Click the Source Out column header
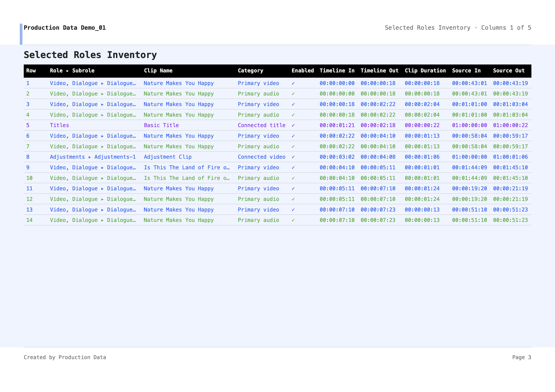 (x=509, y=71)
